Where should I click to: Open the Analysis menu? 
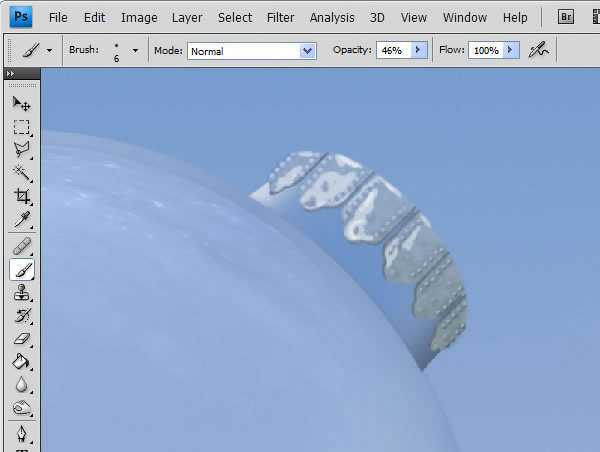pos(332,18)
